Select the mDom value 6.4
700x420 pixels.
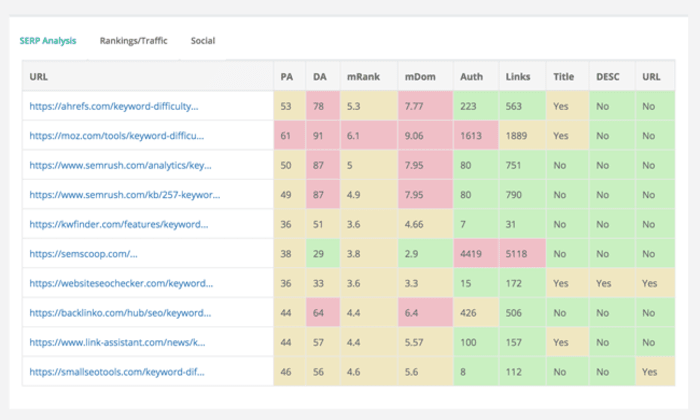425,313
